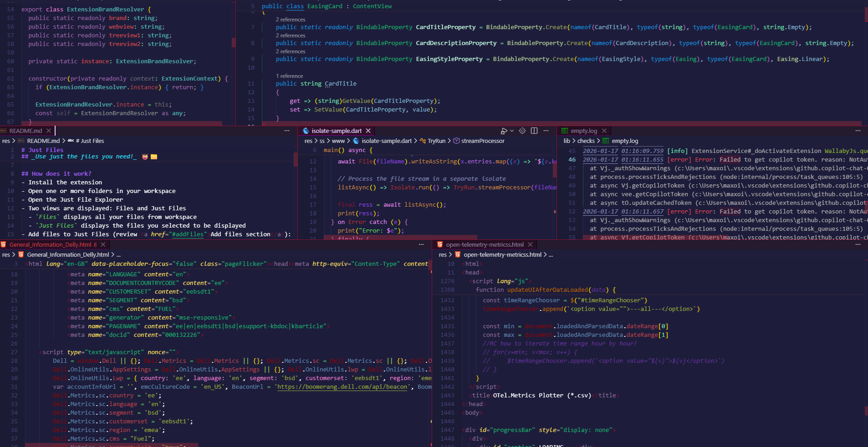
Task: Click the HTML5 icon on open-telemetry-metricss tab
Action: pyautogui.click(x=440, y=245)
